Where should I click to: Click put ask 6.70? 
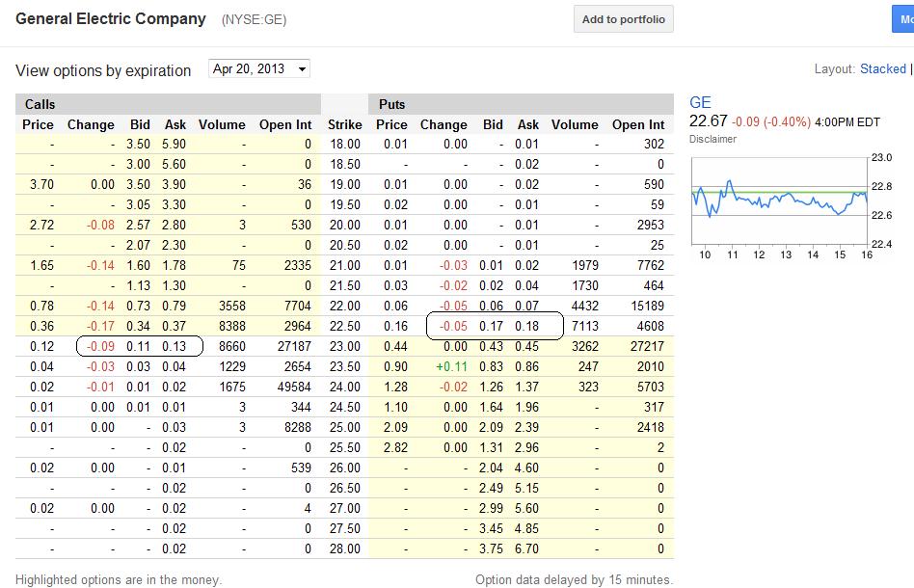point(527,548)
